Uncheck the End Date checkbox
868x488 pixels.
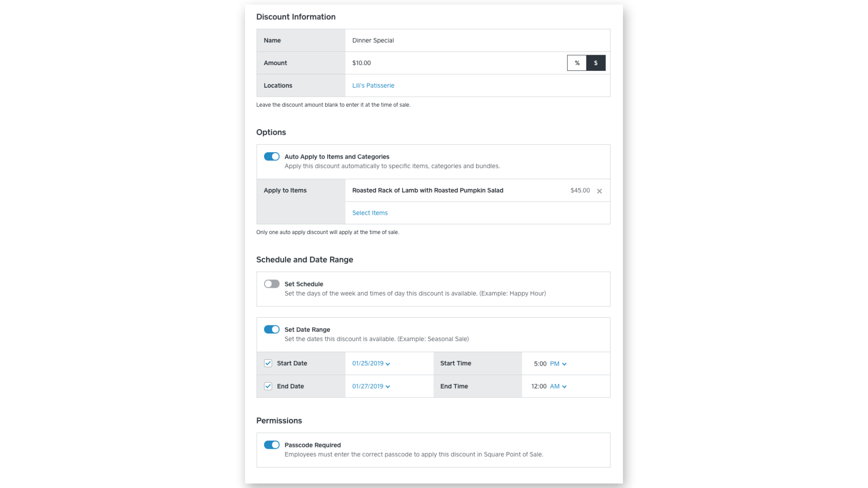[x=268, y=386]
